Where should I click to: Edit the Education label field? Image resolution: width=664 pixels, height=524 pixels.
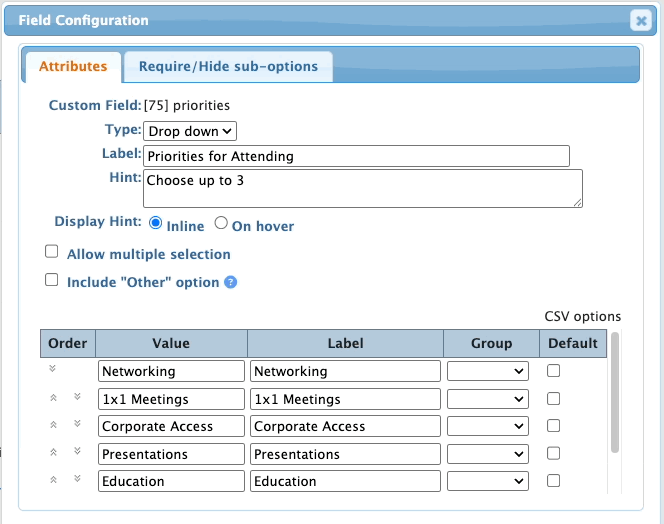[345, 481]
